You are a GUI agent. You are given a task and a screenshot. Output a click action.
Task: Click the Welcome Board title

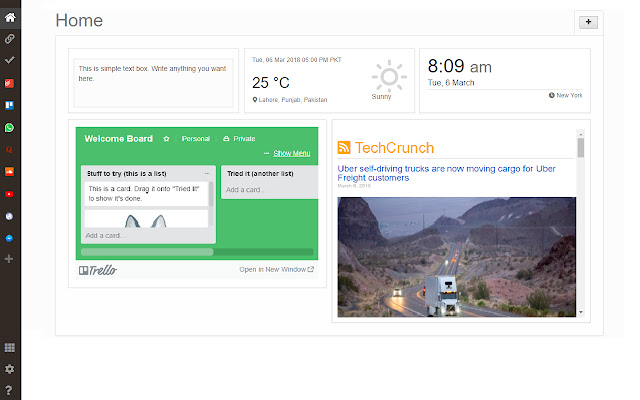[x=118, y=139]
